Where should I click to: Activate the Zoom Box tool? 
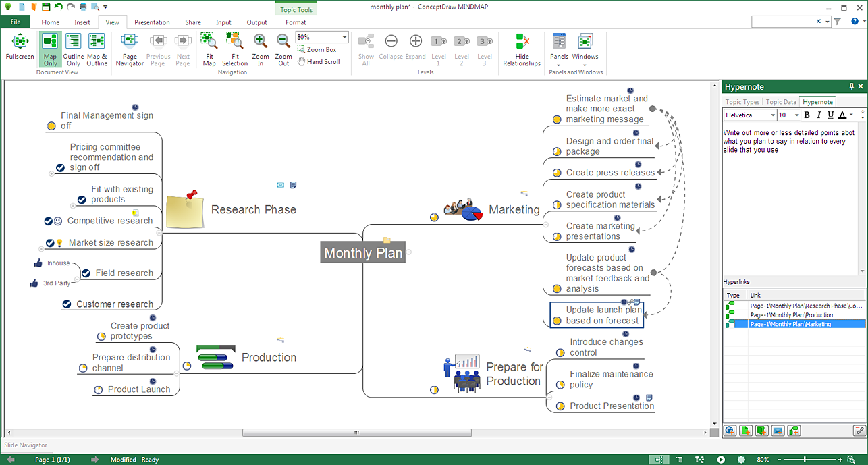click(x=317, y=49)
